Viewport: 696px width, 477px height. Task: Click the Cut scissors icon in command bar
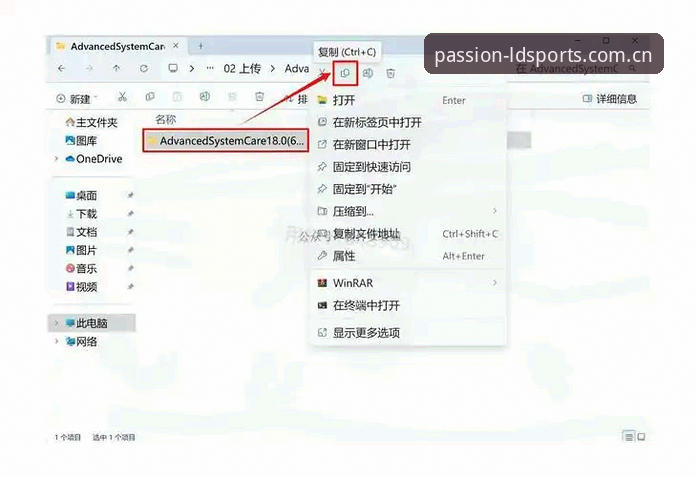[122, 97]
